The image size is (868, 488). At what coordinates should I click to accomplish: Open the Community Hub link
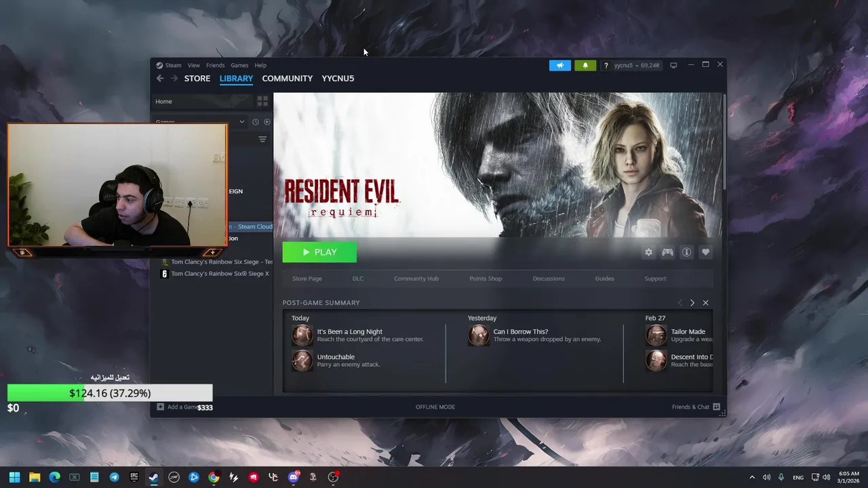click(x=416, y=279)
